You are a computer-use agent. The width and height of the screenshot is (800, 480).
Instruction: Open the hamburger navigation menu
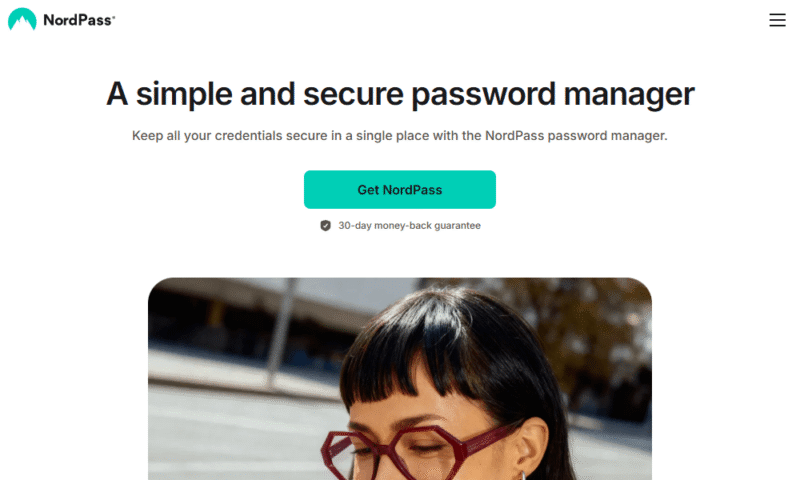click(777, 20)
